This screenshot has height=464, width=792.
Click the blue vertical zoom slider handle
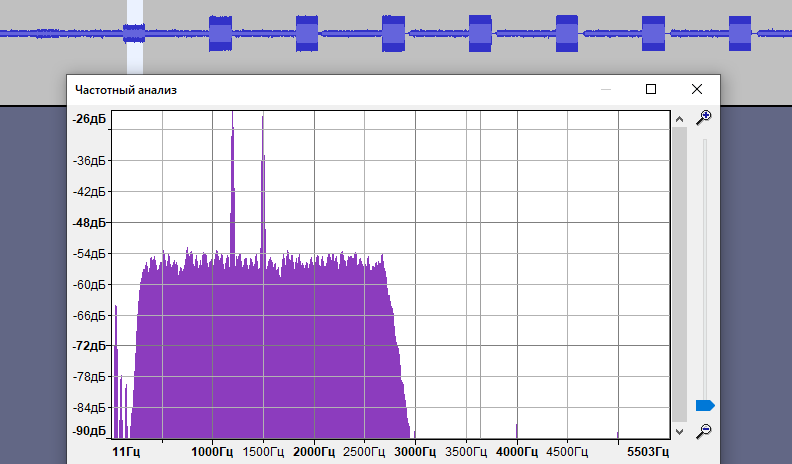[704, 405]
